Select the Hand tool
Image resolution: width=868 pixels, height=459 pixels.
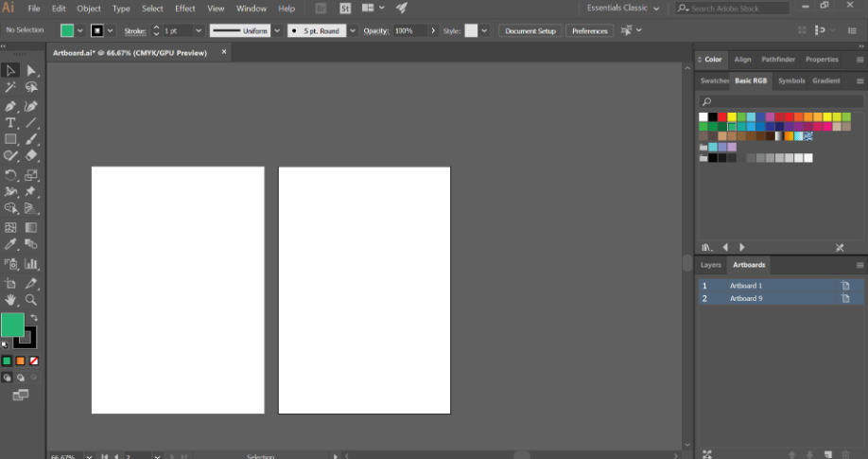[x=10, y=300]
